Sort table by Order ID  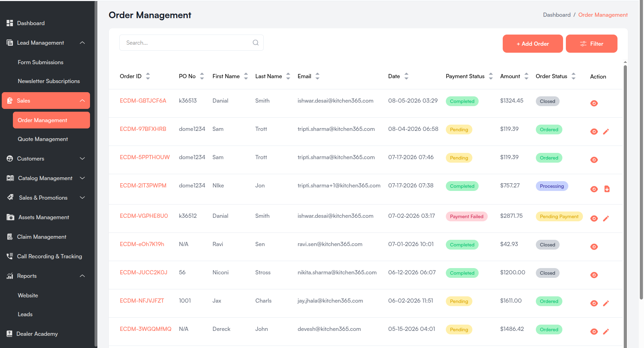click(x=148, y=76)
